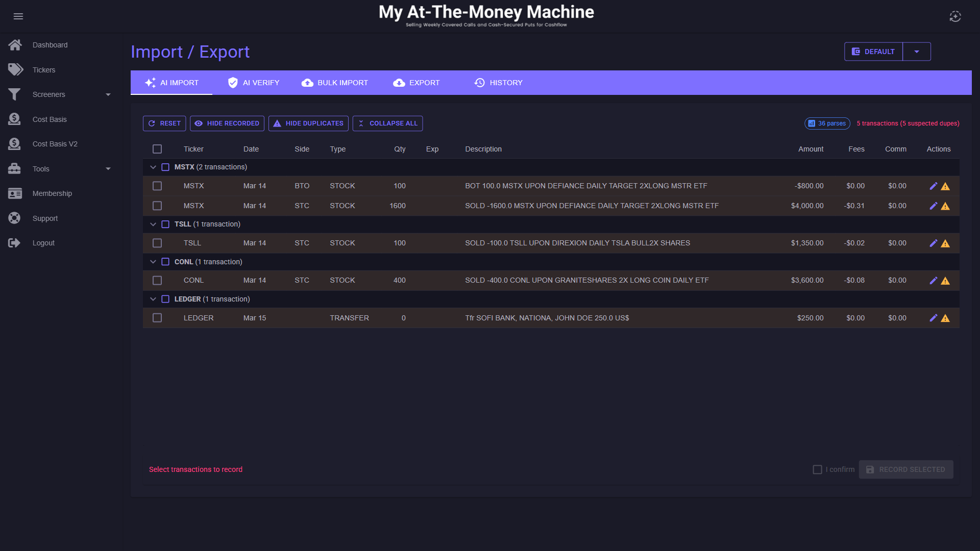Select the MSTX BTO transaction checkbox
Image resolution: width=980 pixels, height=551 pixels.
pyautogui.click(x=157, y=186)
